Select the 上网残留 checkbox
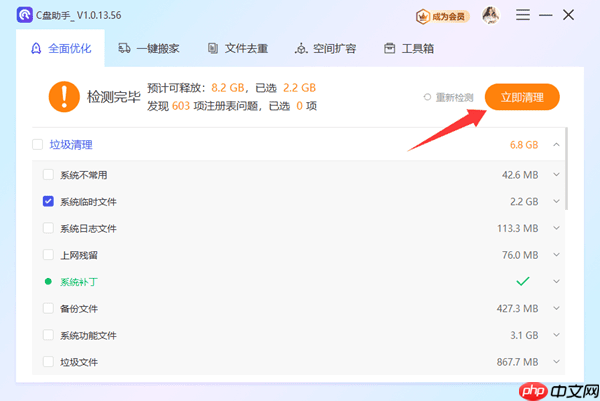Image resolution: width=600 pixels, height=401 pixels. tap(48, 255)
